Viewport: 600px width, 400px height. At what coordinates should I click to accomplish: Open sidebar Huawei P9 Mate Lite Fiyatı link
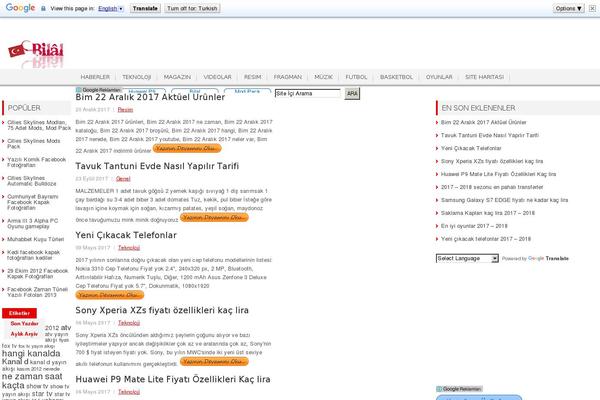point(499,174)
